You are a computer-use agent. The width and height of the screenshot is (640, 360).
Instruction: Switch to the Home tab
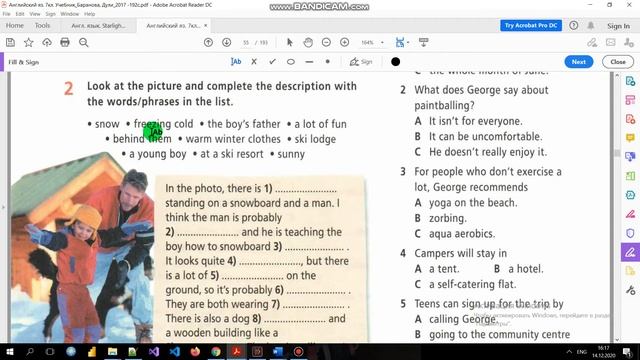15,25
